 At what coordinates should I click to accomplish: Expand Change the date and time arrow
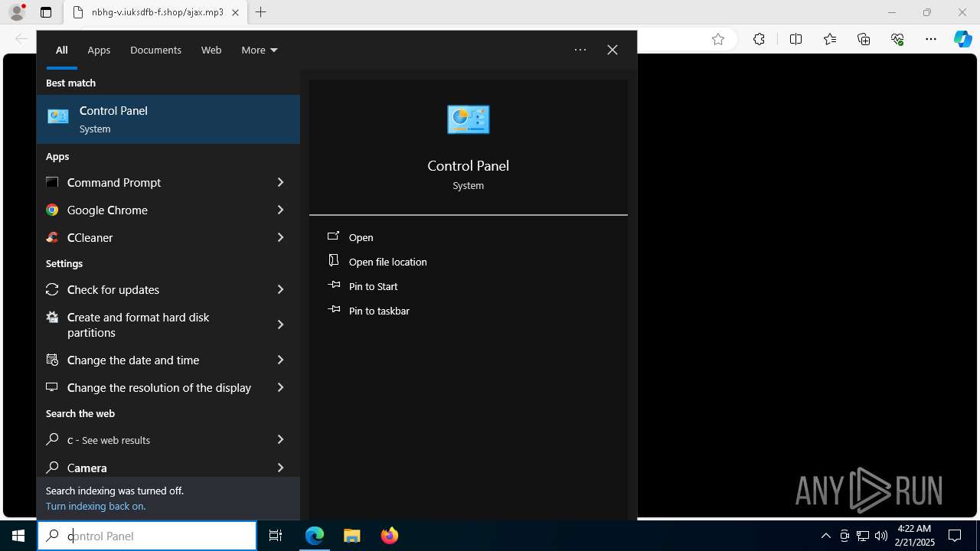[280, 360]
